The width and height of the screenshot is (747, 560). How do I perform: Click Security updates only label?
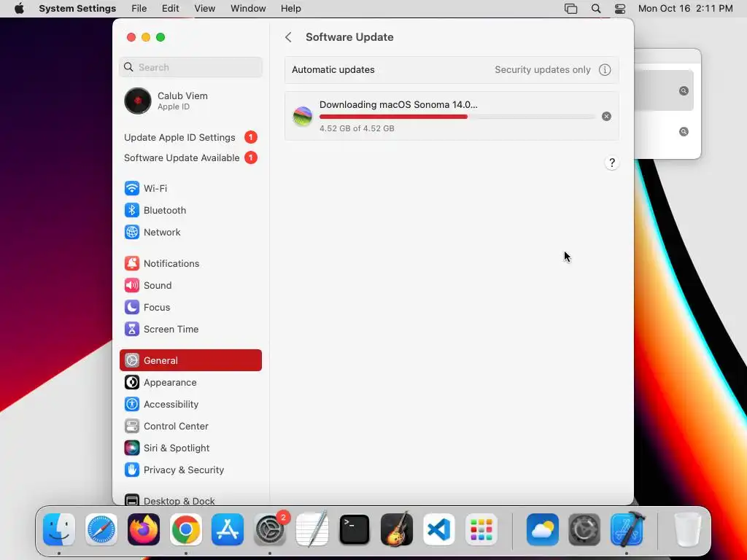click(x=543, y=69)
